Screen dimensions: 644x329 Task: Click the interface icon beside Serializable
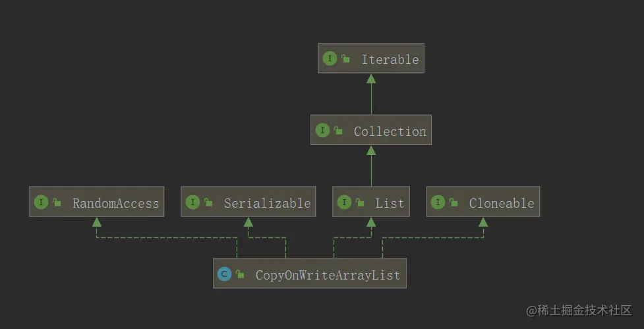click(x=192, y=202)
